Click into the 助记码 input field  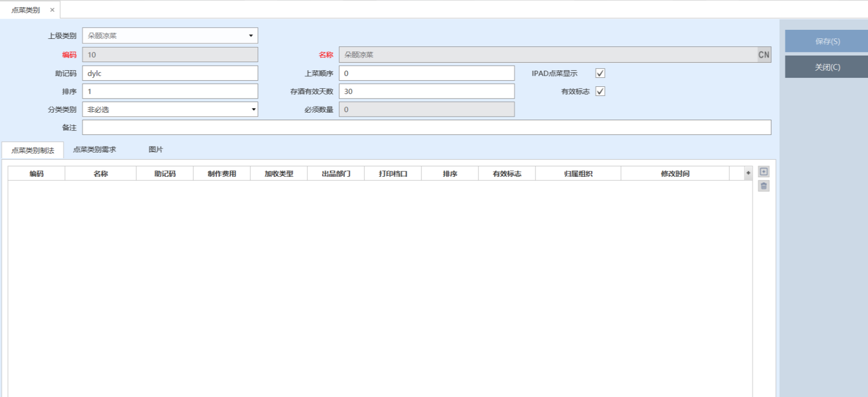170,73
